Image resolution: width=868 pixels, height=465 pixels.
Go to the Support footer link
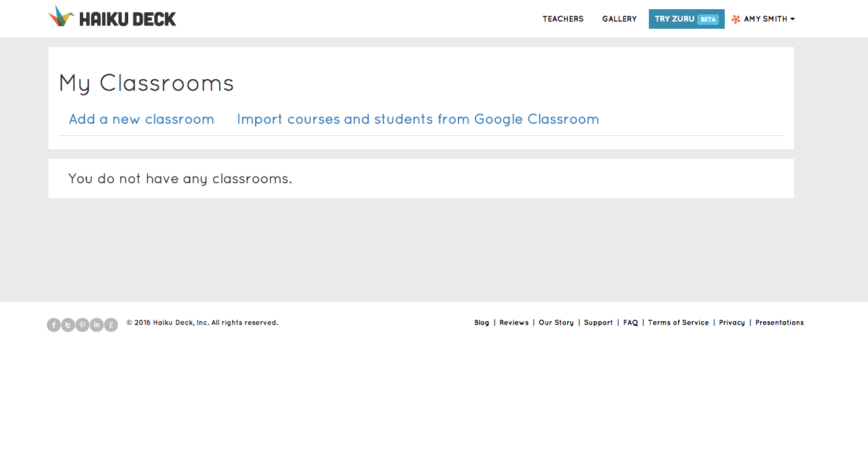click(598, 322)
